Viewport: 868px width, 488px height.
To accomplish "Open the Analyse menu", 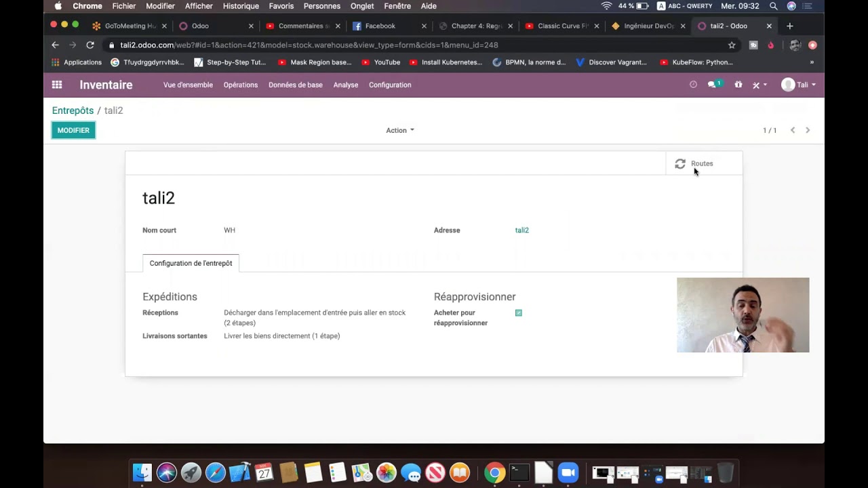I will (346, 85).
